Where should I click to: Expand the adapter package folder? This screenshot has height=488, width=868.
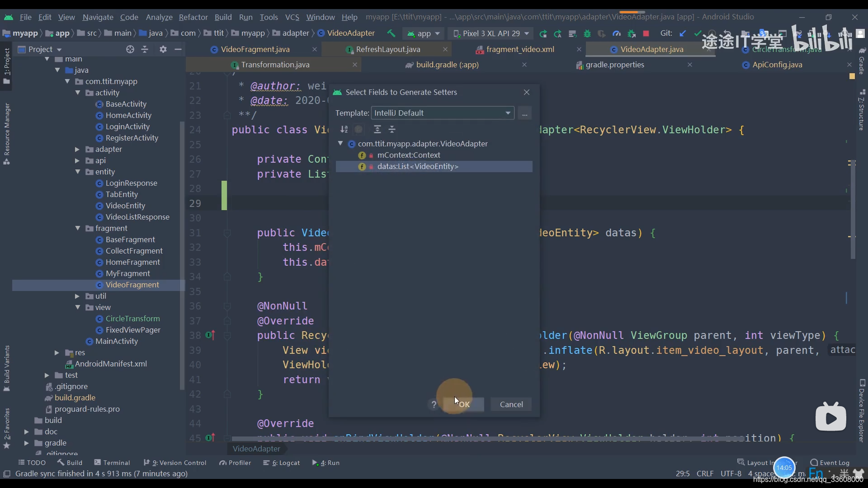(77, 149)
